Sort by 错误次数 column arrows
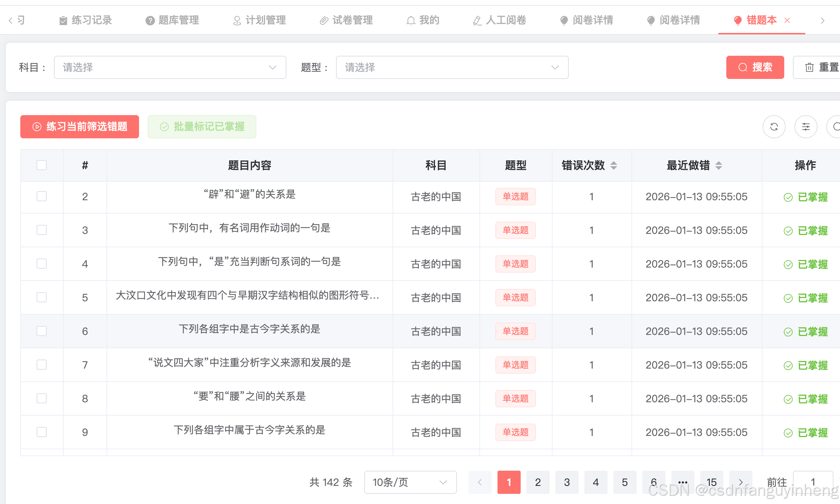Viewport: 840px width, 504px height. [613, 165]
